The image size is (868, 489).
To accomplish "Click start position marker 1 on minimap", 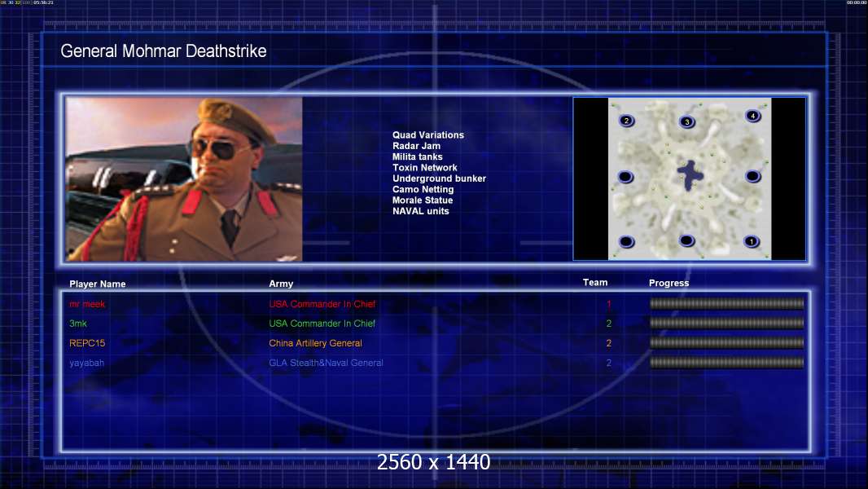I will tap(752, 241).
